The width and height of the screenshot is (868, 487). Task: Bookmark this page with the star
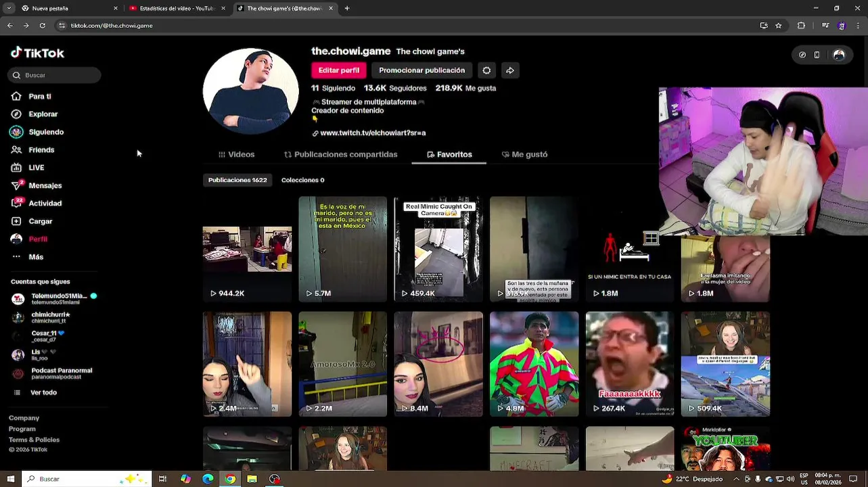779,26
